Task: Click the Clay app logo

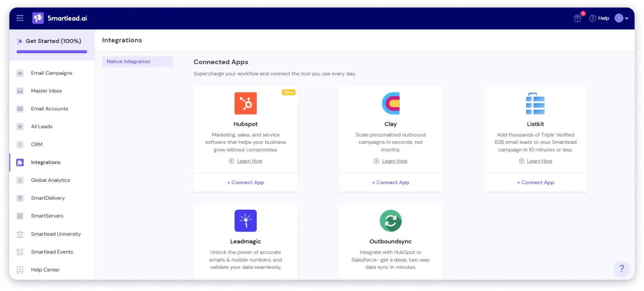Action: tap(390, 103)
